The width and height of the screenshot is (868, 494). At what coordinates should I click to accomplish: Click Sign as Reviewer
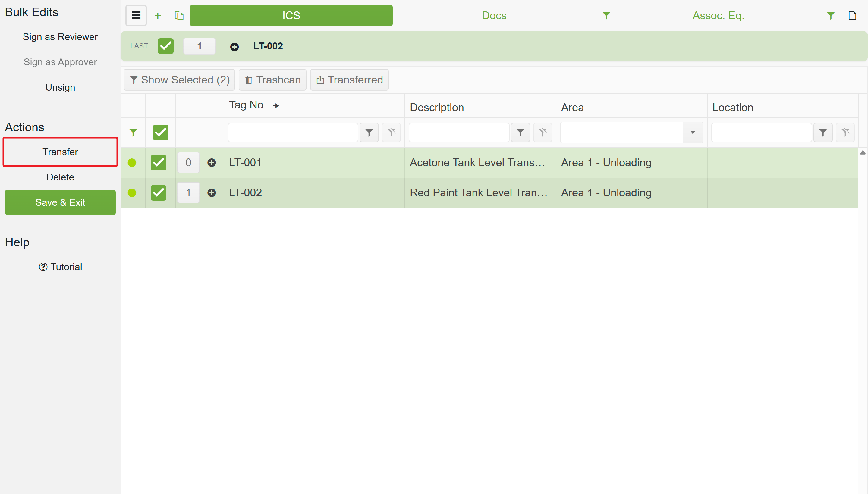click(60, 37)
